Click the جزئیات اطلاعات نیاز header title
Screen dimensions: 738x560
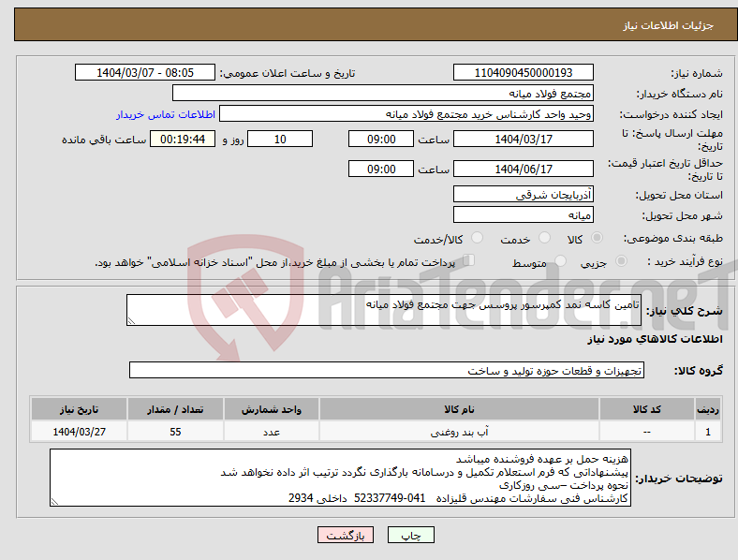669,25
